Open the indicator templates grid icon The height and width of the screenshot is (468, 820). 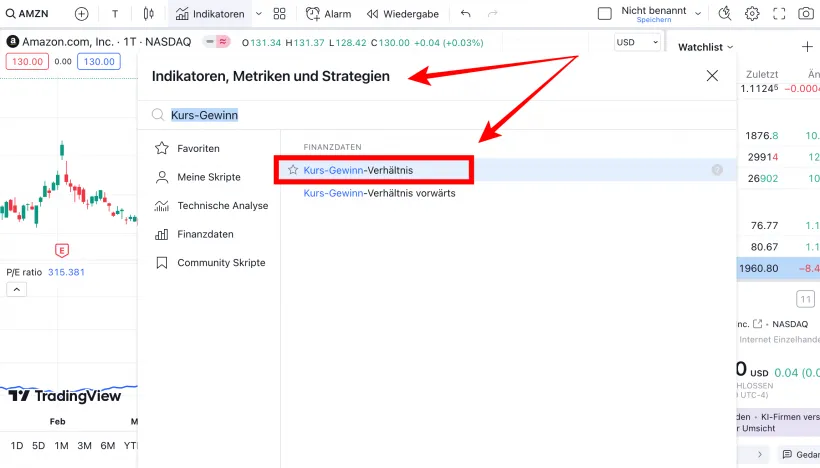[x=279, y=14]
